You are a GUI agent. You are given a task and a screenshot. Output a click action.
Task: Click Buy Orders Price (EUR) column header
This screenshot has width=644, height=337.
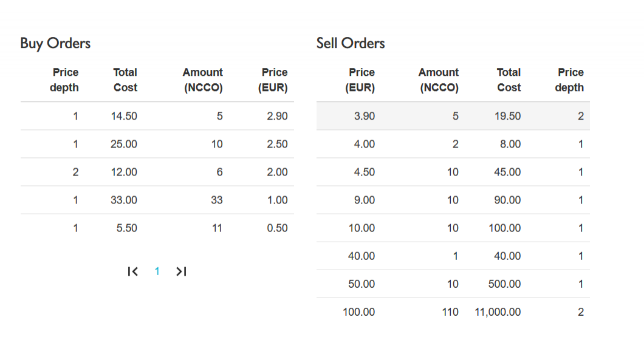pos(273,80)
